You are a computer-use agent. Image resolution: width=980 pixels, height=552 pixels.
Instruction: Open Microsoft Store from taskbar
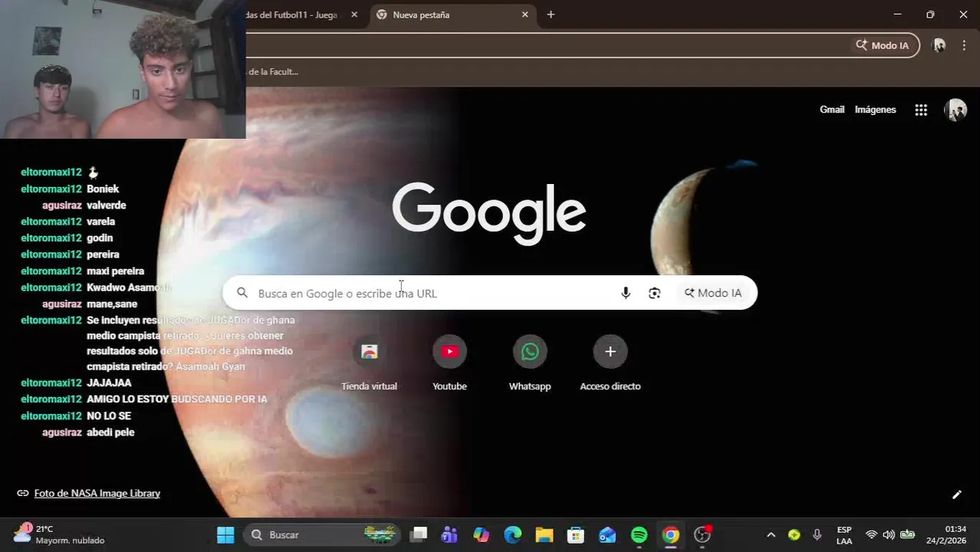pos(575,534)
